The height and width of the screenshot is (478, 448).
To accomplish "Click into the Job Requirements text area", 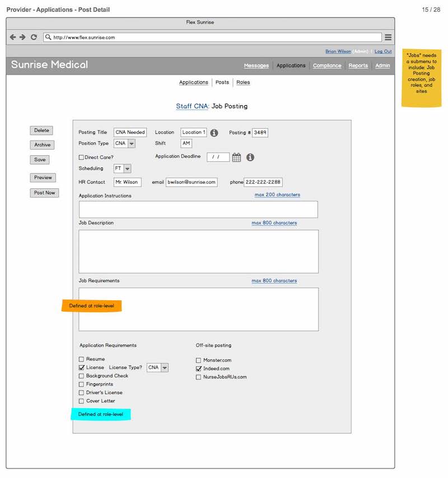I will click(199, 309).
